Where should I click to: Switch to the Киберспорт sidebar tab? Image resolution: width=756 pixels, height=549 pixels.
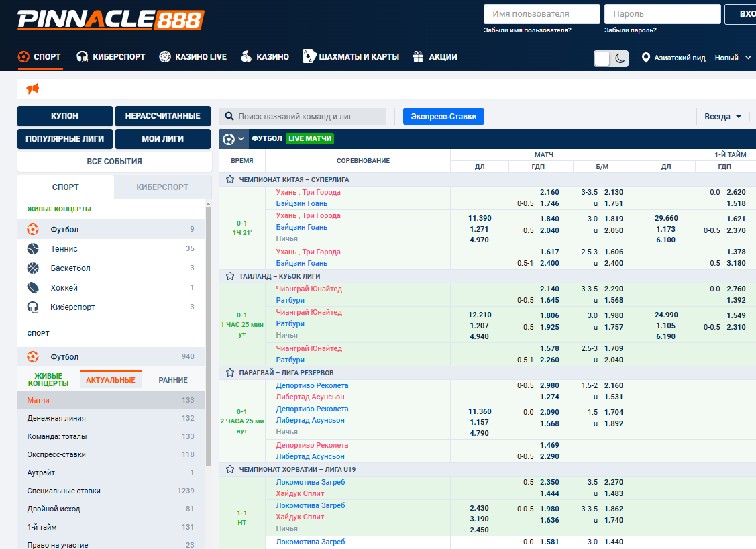[162, 187]
